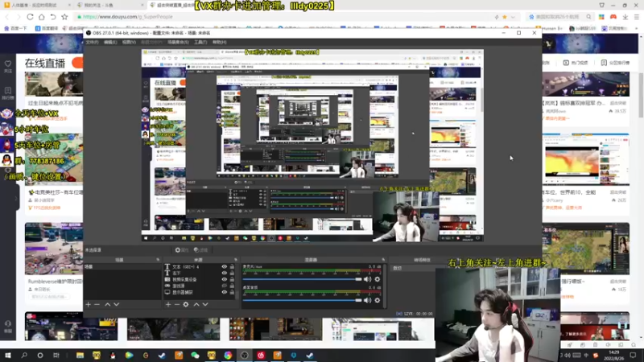Toggle visibility of the 文本 (GDI+) 4 source
Screen dimensions: 644x362
pyautogui.click(x=225, y=267)
